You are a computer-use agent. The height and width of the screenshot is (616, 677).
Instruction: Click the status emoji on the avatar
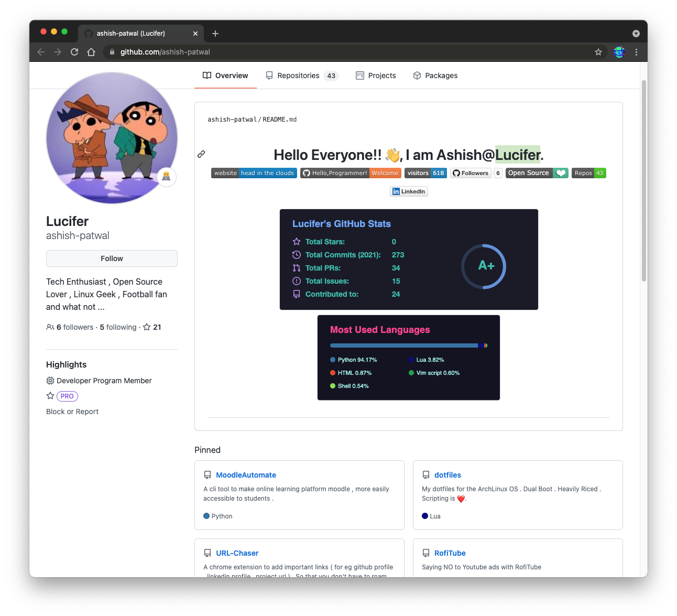(x=166, y=177)
